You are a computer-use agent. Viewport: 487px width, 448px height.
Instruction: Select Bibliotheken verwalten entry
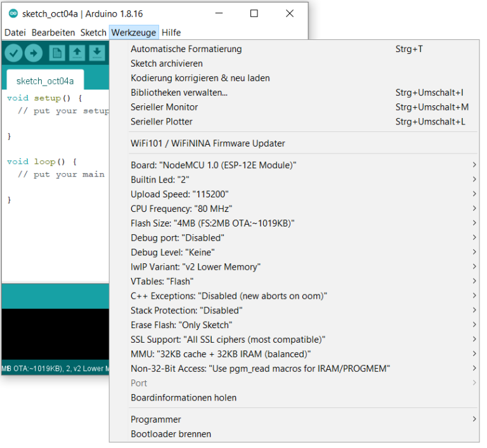[179, 93]
